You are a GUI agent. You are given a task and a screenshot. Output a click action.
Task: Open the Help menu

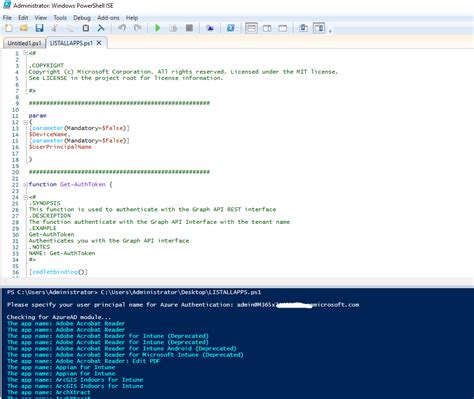(132, 18)
